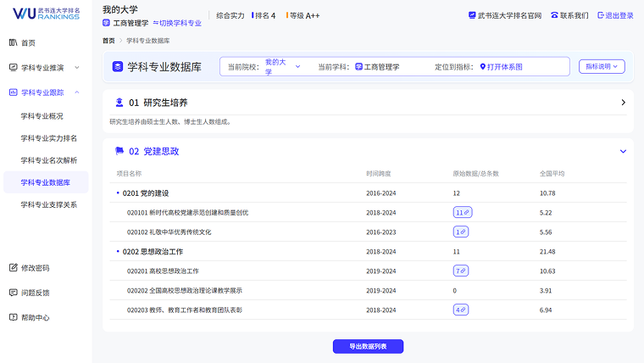Click the 全国平均 value 10.78

point(547,193)
